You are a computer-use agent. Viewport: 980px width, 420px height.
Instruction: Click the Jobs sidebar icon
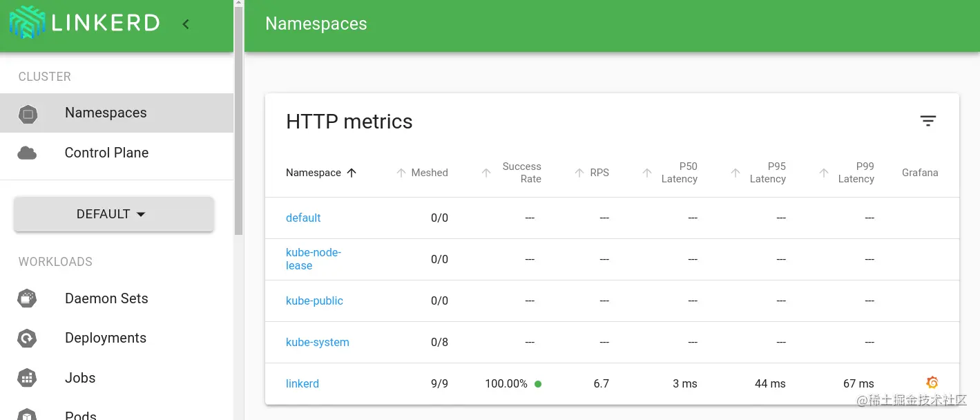pos(27,378)
